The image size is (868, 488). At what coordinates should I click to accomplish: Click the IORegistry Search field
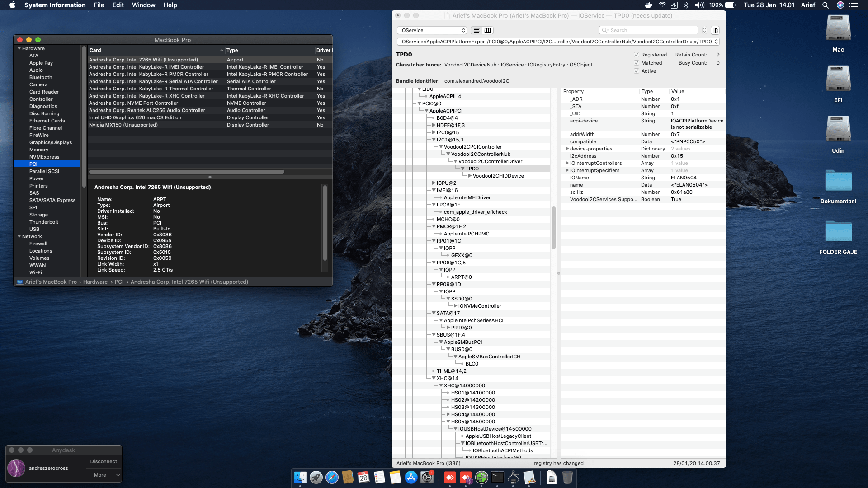tap(649, 30)
